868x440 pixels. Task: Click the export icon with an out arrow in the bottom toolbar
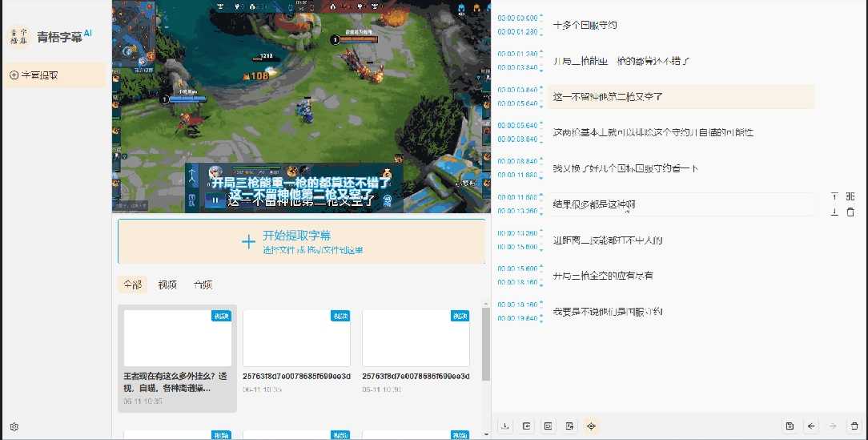[x=569, y=426]
